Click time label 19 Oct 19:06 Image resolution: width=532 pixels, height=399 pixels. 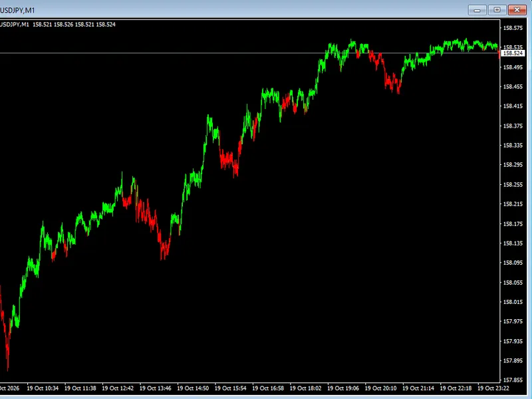pos(343,388)
